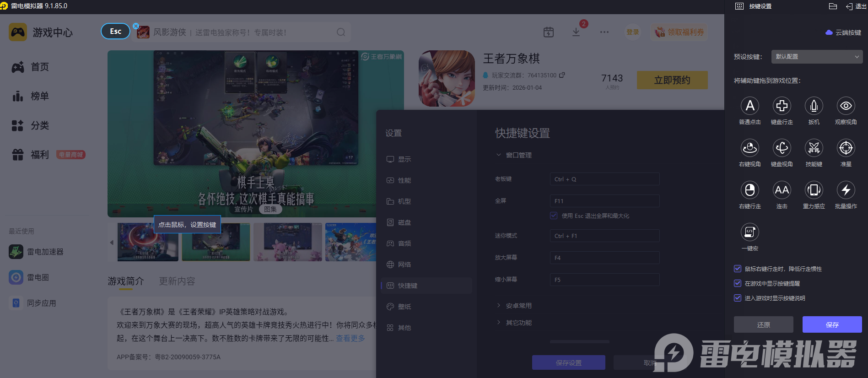Toggle 进入游戏时显示按键说明 checkbox
868x378 pixels.
pos(737,298)
